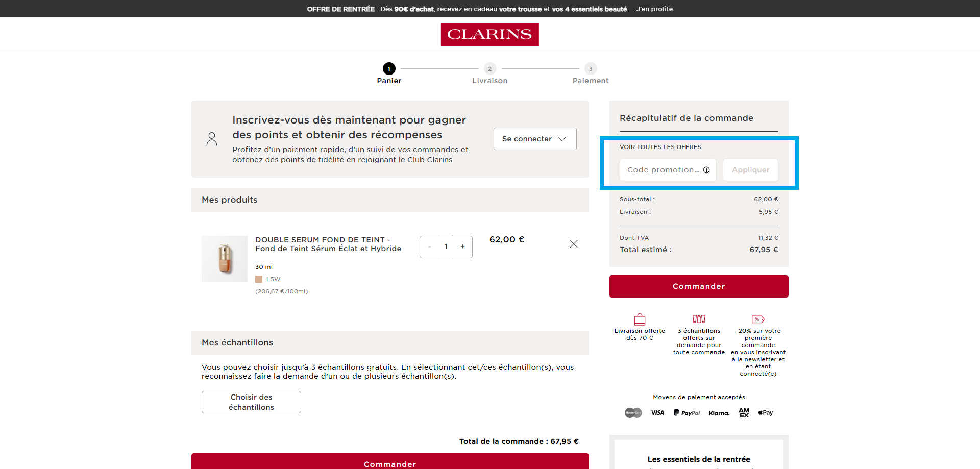This screenshot has width=980, height=469.
Task: Select step 3 Paiement
Action: [591, 73]
